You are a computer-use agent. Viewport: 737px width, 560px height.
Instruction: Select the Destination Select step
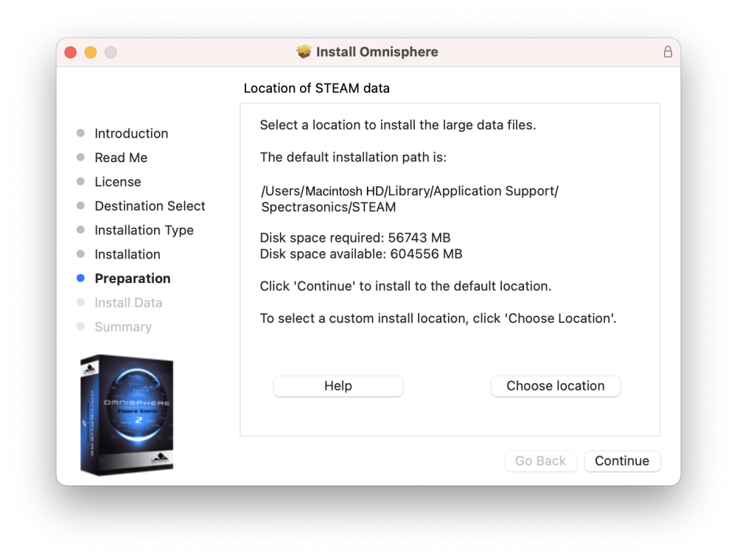(150, 206)
